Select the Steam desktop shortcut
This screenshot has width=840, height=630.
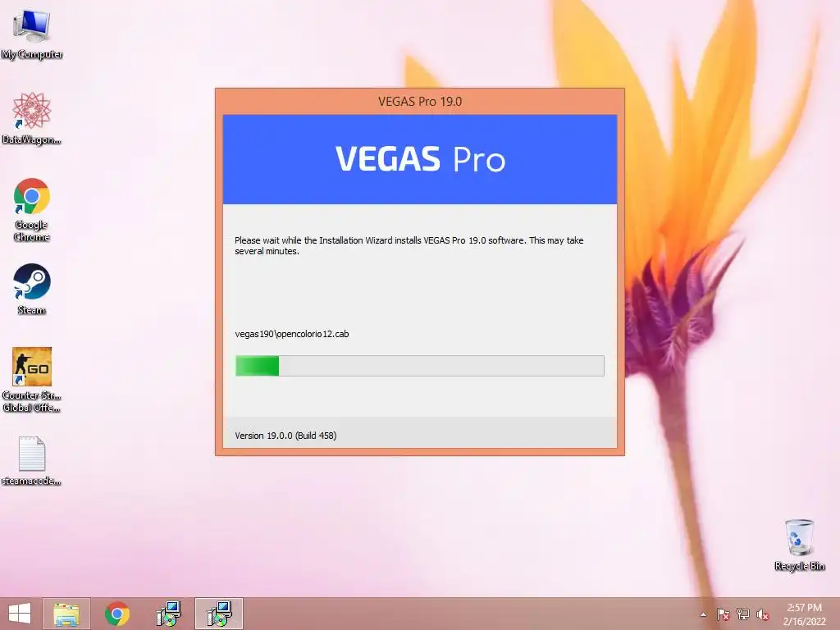click(32, 289)
